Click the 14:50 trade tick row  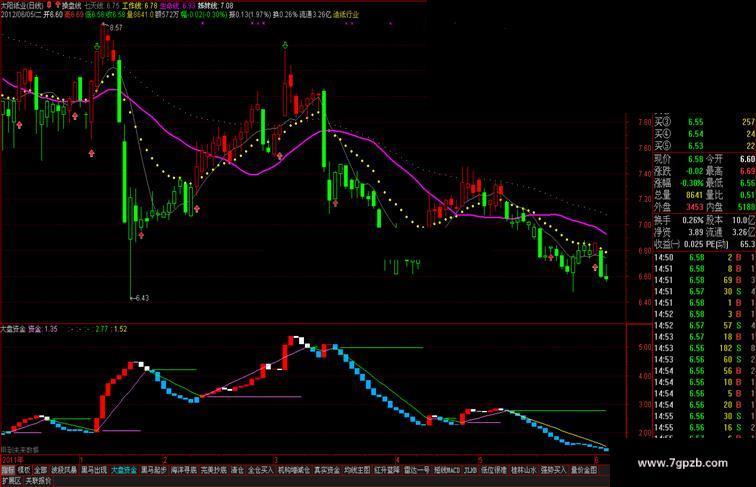[x=705, y=257]
